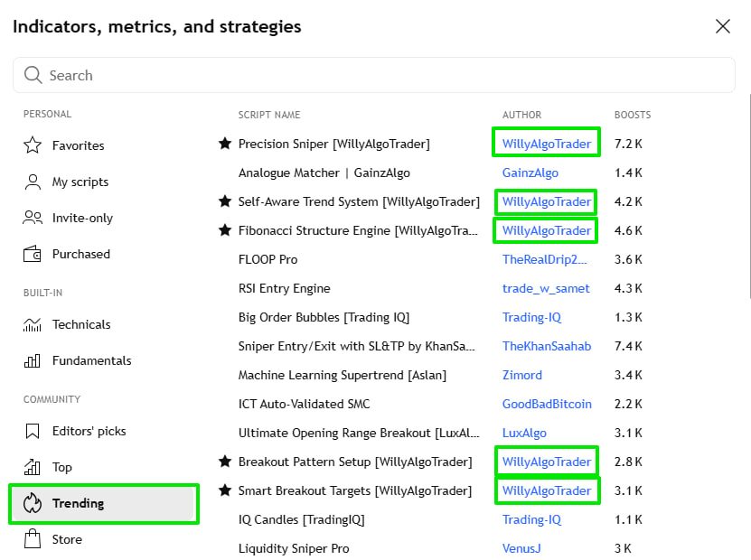Add the FLOOP Pro script
The width and height of the screenshot is (751, 560).
(x=268, y=259)
